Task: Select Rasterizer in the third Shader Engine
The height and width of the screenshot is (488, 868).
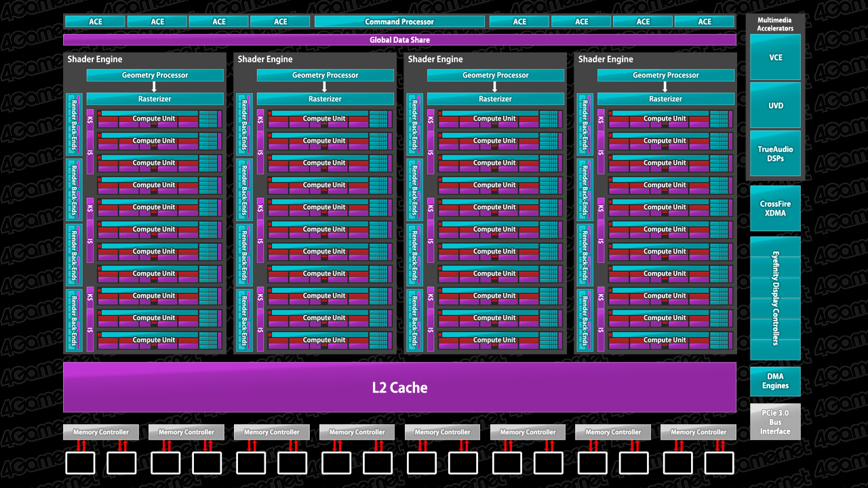Action: pyautogui.click(x=495, y=99)
